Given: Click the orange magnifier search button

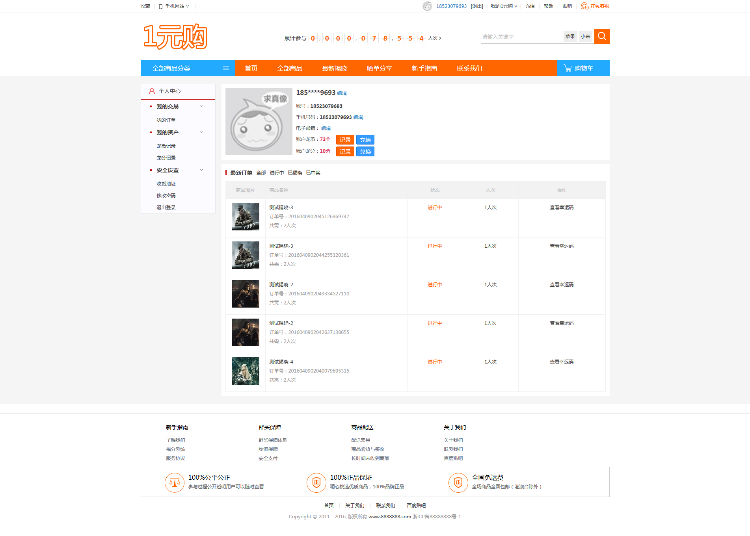Looking at the screenshot, I should click(602, 36).
